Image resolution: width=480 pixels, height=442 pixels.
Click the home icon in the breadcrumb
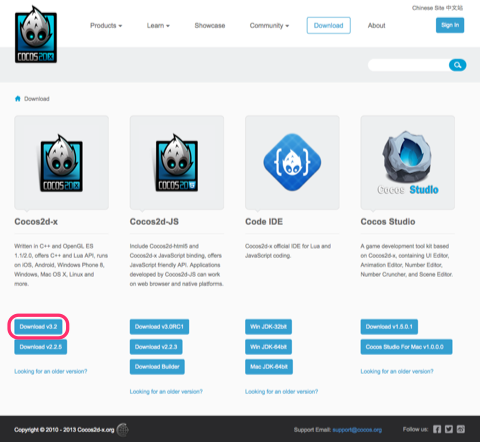pyautogui.click(x=18, y=99)
